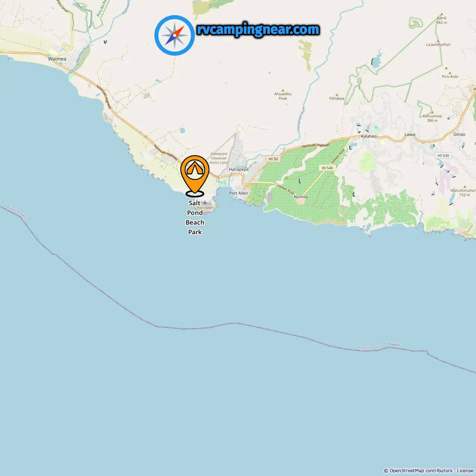Click the HI 50 highway shield
Viewport: 476px width, 476px height.
[273, 159]
